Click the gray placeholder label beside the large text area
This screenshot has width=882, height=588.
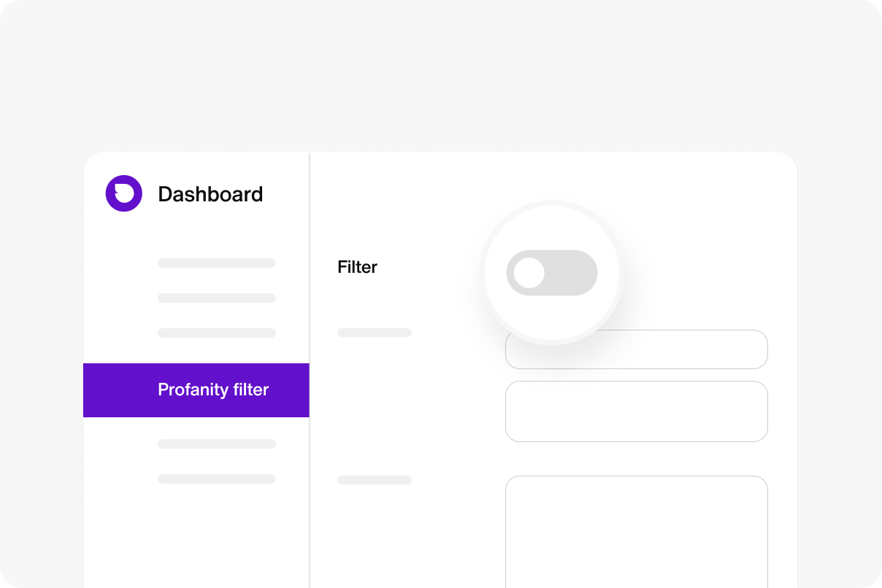tap(375, 480)
